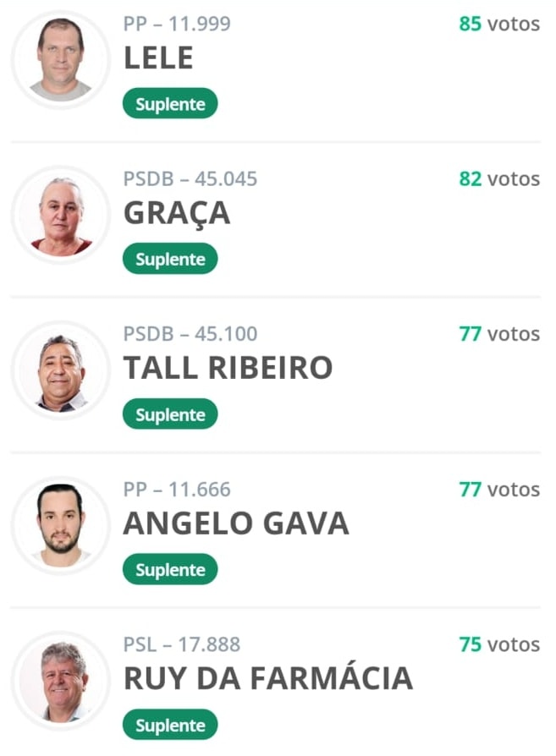The width and height of the screenshot is (556, 756).
Task: Open TALL RIBEIRO's candidate photo
Action: (61, 370)
